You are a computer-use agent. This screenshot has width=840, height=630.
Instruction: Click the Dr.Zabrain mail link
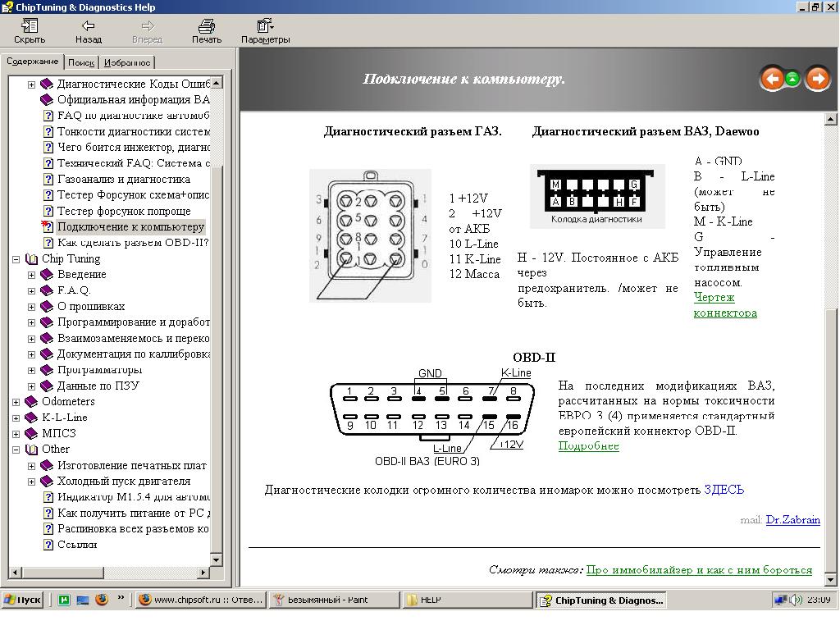coord(792,520)
